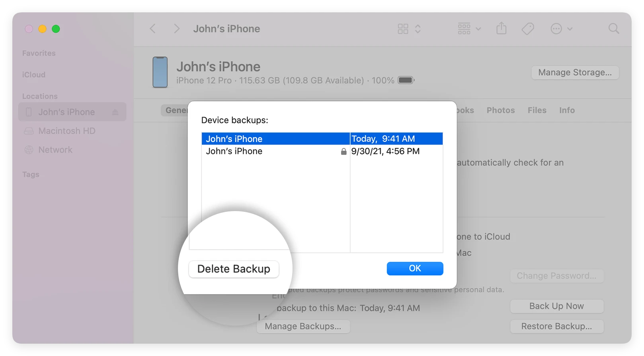Click the iPhone 12 Pro storage details text
644x356 pixels.
(x=285, y=80)
